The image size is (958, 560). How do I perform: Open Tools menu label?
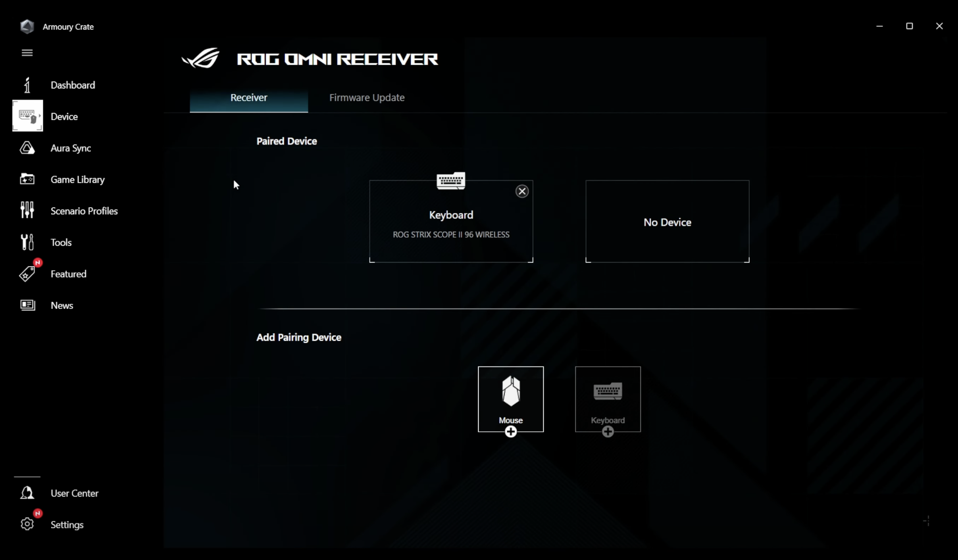61,242
